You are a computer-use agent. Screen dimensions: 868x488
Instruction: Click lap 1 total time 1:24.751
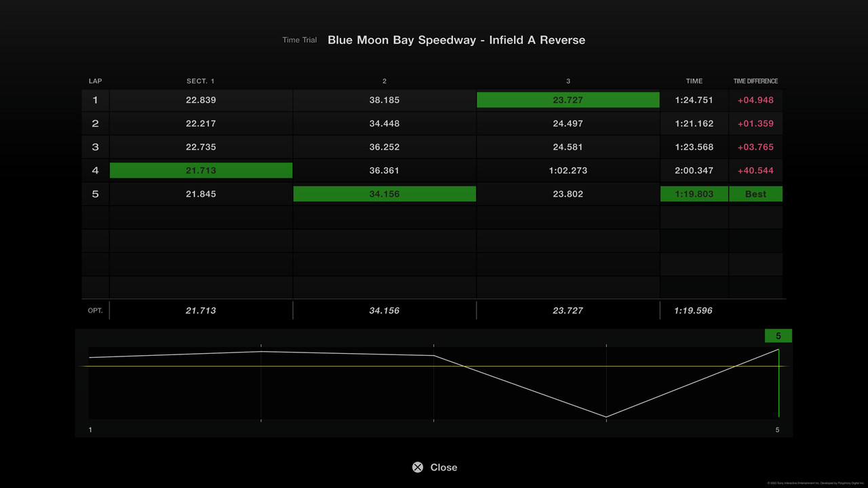point(694,100)
